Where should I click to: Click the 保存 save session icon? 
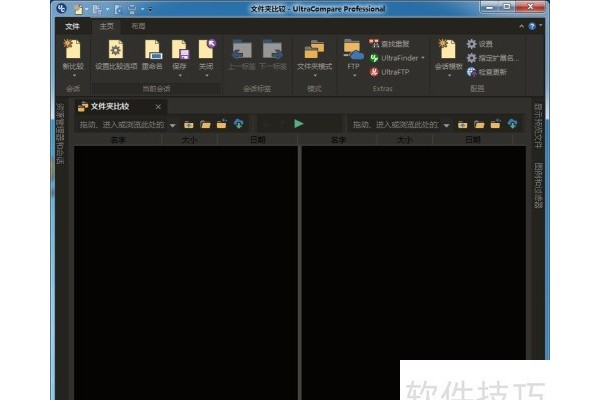179,50
